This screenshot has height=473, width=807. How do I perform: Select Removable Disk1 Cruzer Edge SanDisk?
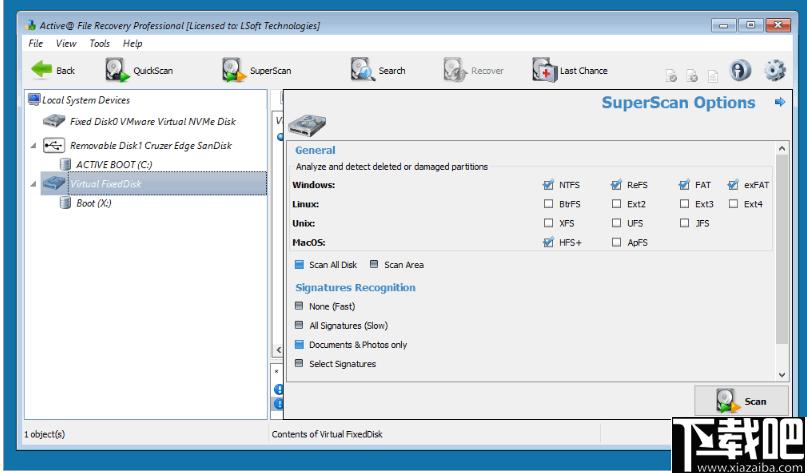(151, 145)
